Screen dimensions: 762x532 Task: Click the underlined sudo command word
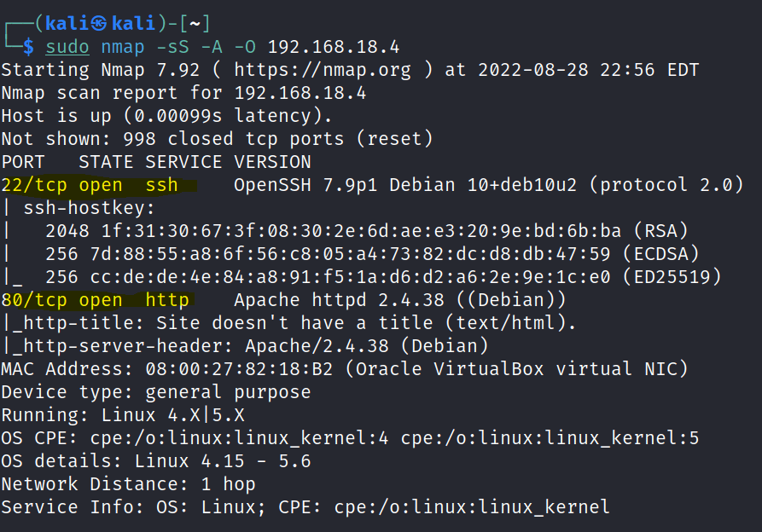point(67,46)
